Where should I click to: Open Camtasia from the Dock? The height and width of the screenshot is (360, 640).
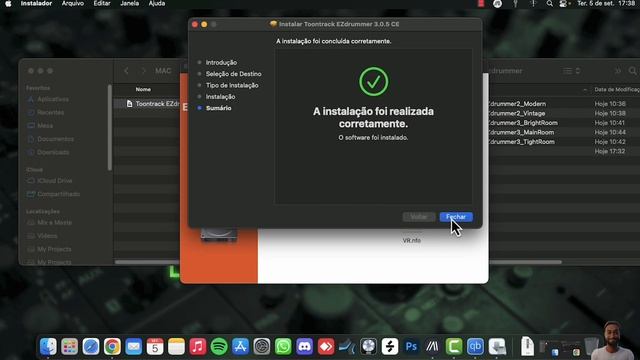454,347
